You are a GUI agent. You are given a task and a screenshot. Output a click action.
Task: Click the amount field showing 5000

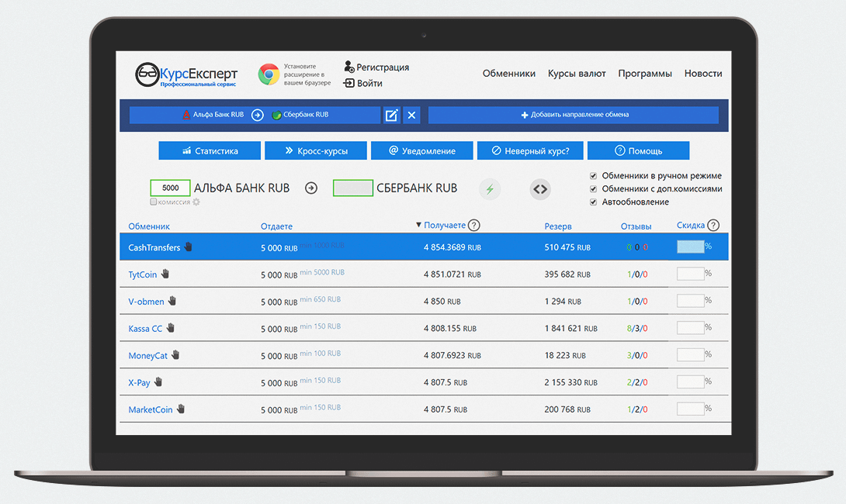click(x=170, y=188)
